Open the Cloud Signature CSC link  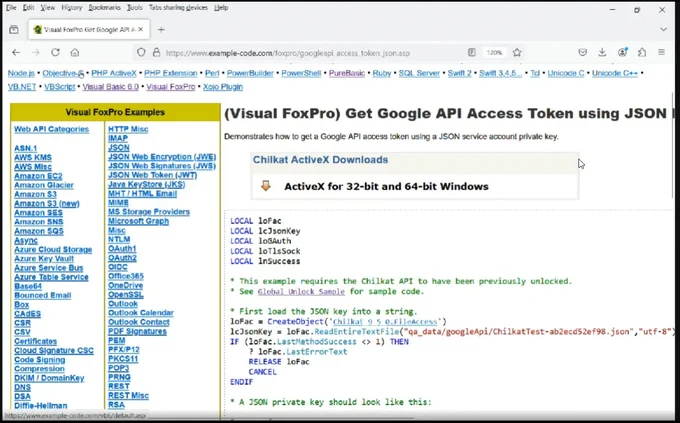pos(54,351)
